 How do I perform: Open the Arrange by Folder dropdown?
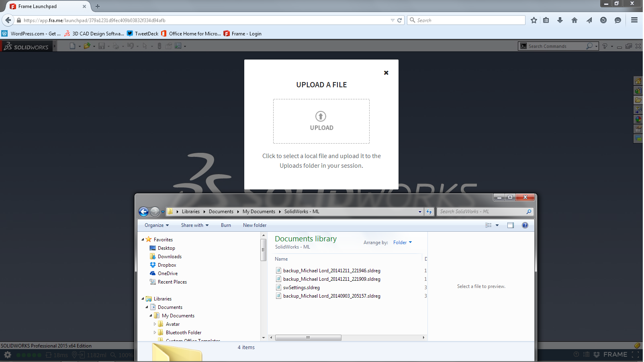tap(402, 243)
